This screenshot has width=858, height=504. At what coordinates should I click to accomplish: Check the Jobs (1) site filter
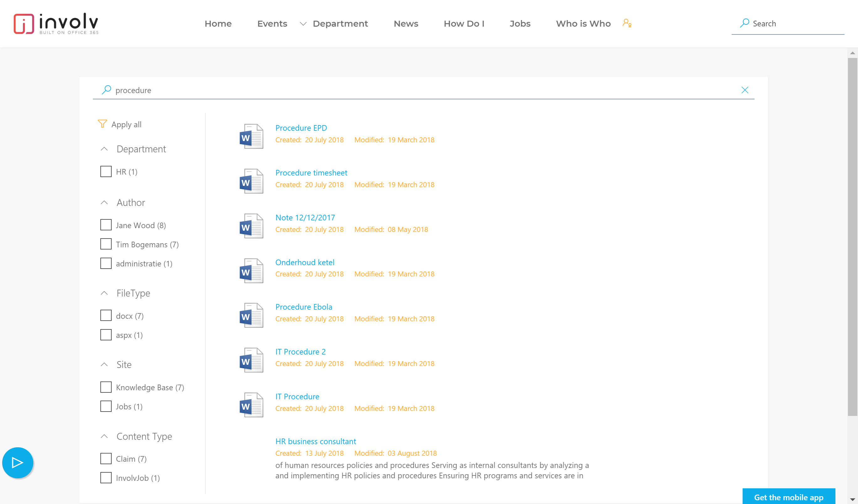click(106, 406)
